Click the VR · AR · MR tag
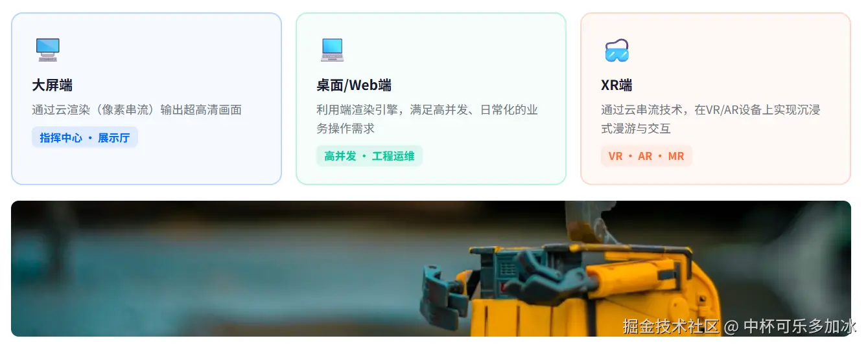Screen dimensions: 868x347 pos(646,156)
